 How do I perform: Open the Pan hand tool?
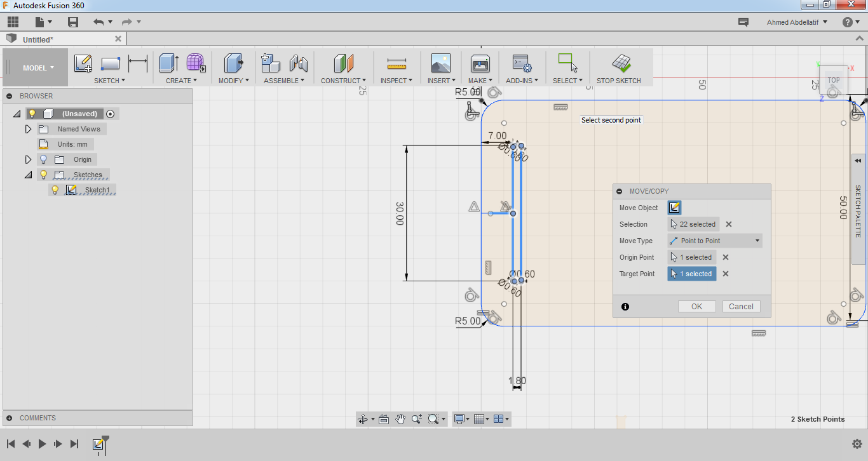pyautogui.click(x=400, y=419)
